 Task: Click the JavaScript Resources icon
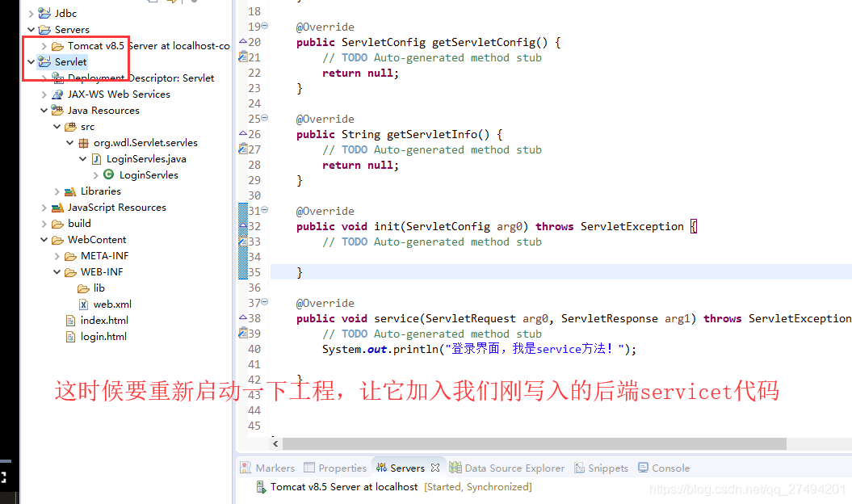click(57, 208)
